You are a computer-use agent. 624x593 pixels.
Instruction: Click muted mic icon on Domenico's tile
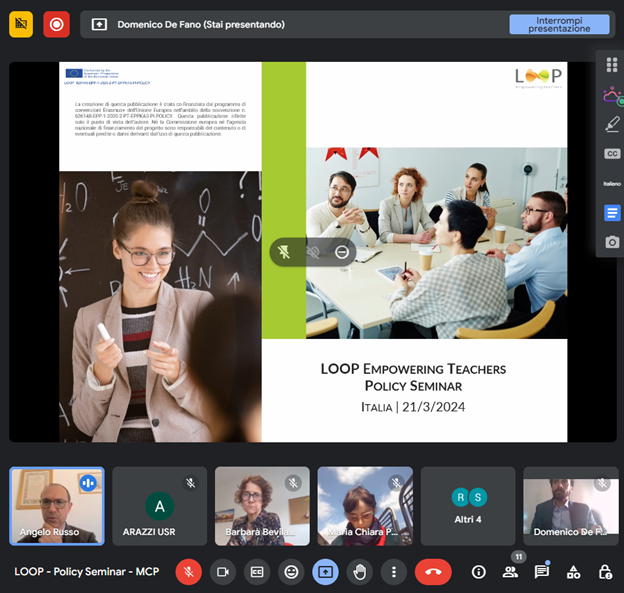(602, 483)
